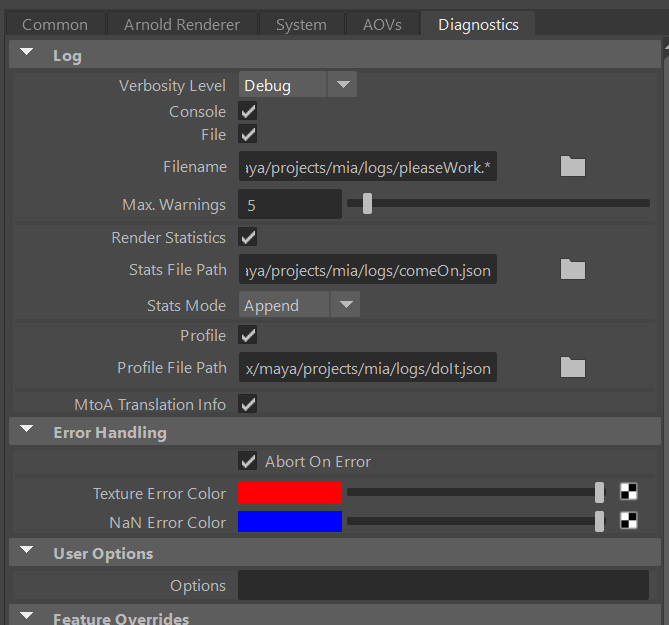Uncheck the File log checkbox
The image size is (669, 625).
pos(248,134)
